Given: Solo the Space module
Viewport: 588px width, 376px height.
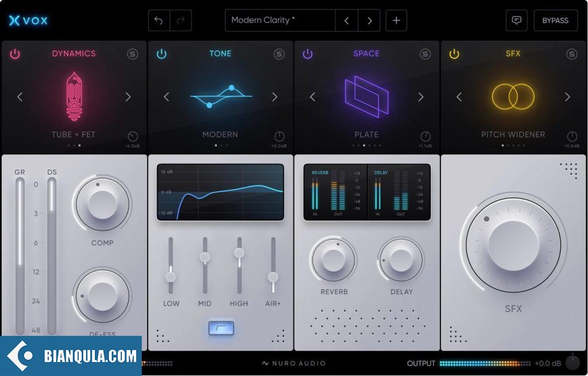Looking at the screenshot, I should click(x=425, y=54).
